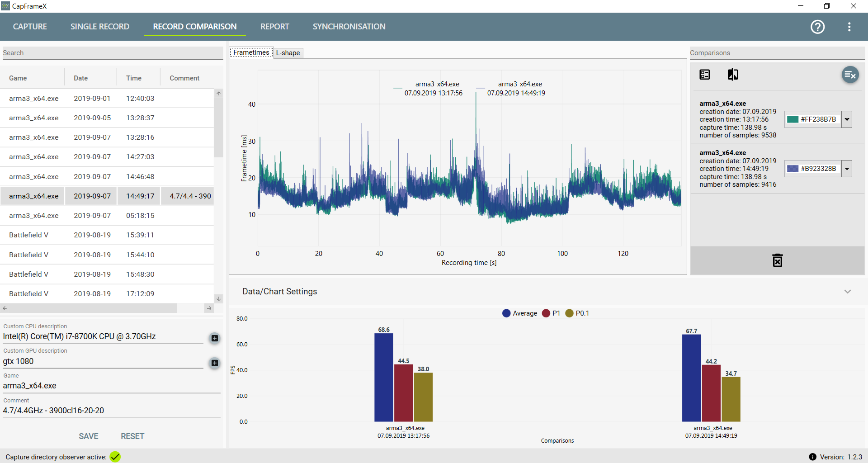Click the side-by-side compare icon
868x463 pixels.
click(733, 75)
